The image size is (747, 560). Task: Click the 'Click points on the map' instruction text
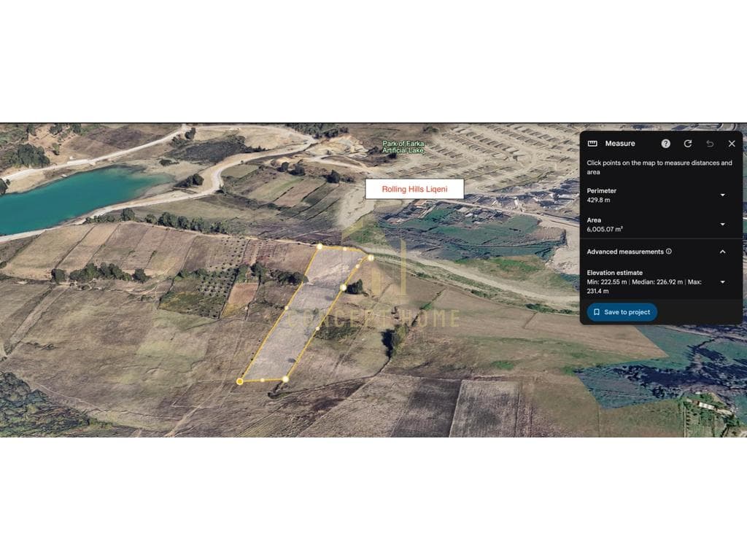pyautogui.click(x=659, y=167)
